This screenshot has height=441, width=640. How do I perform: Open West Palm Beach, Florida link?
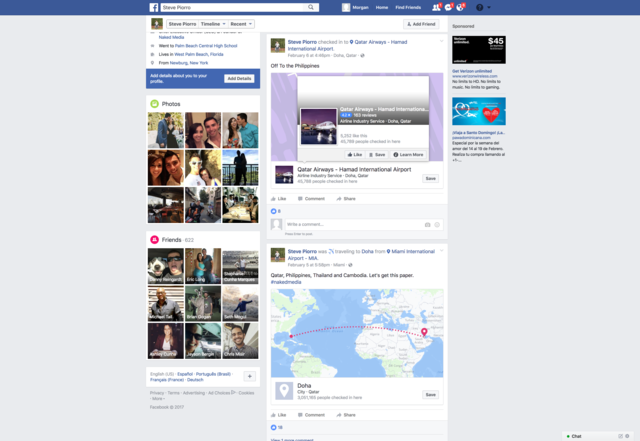point(198,54)
